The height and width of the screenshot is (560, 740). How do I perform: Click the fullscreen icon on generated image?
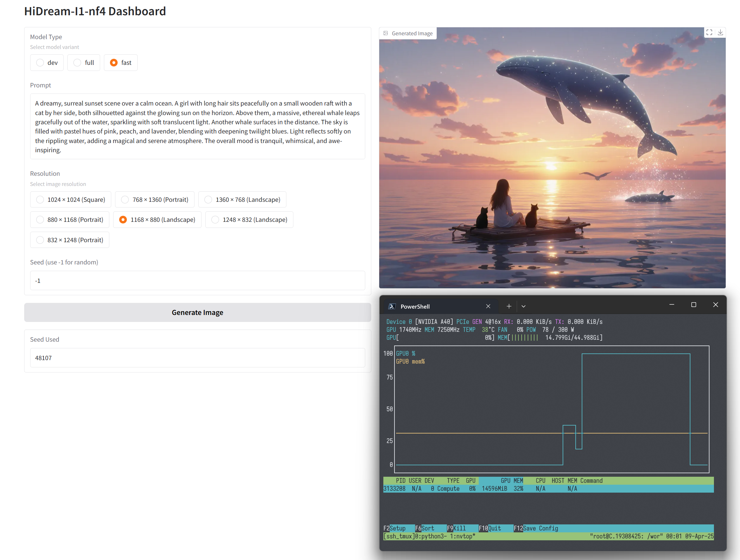[709, 32]
